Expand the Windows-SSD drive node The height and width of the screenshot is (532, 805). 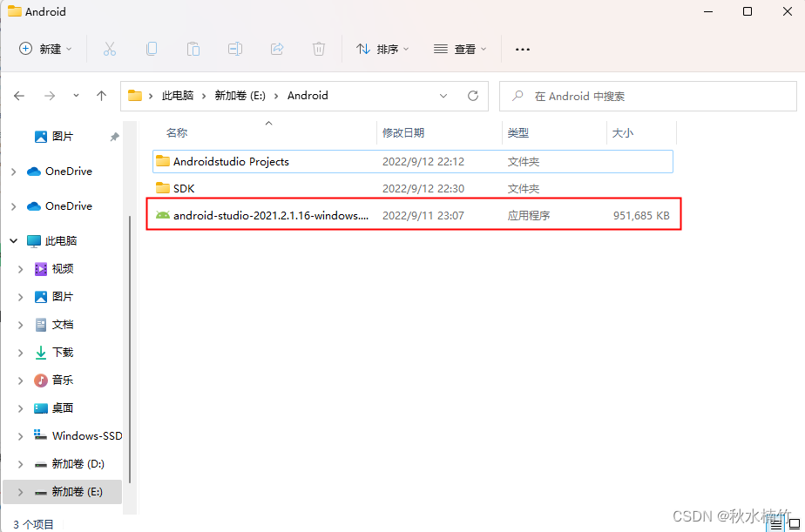21,436
